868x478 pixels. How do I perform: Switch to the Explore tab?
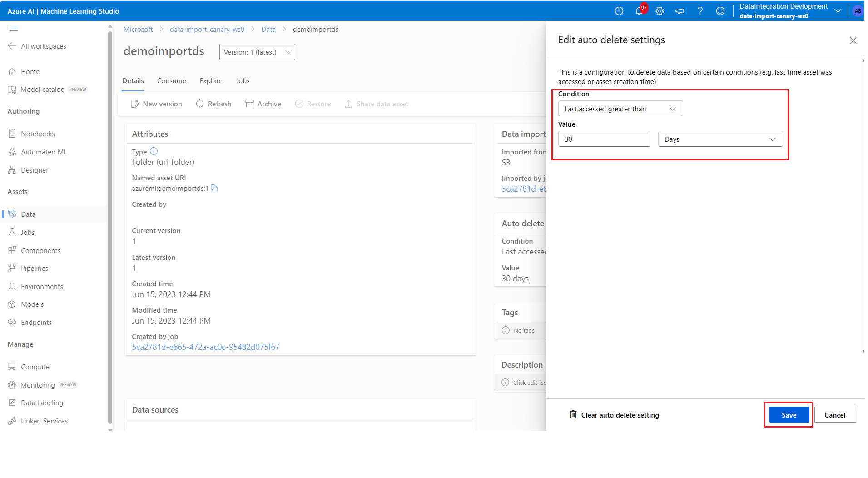[x=211, y=81]
